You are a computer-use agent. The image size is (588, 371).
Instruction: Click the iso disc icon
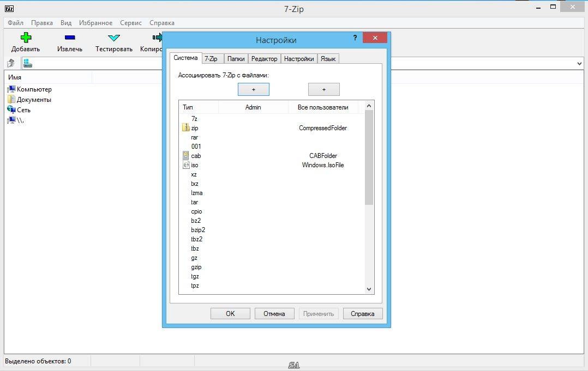tap(186, 165)
